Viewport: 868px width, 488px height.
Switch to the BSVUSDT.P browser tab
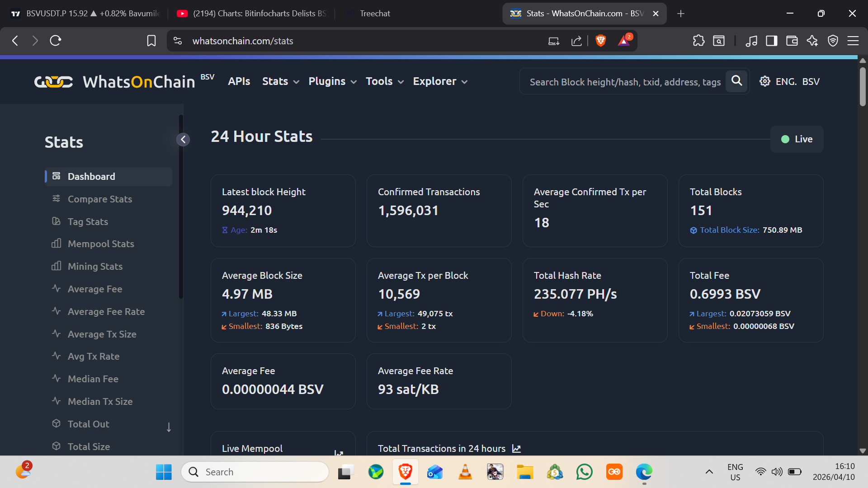click(x=85, y=14)
